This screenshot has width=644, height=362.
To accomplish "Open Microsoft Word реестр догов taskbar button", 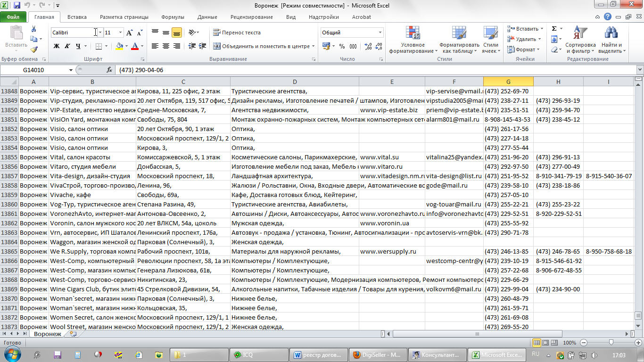I will [x=318, y=355].
